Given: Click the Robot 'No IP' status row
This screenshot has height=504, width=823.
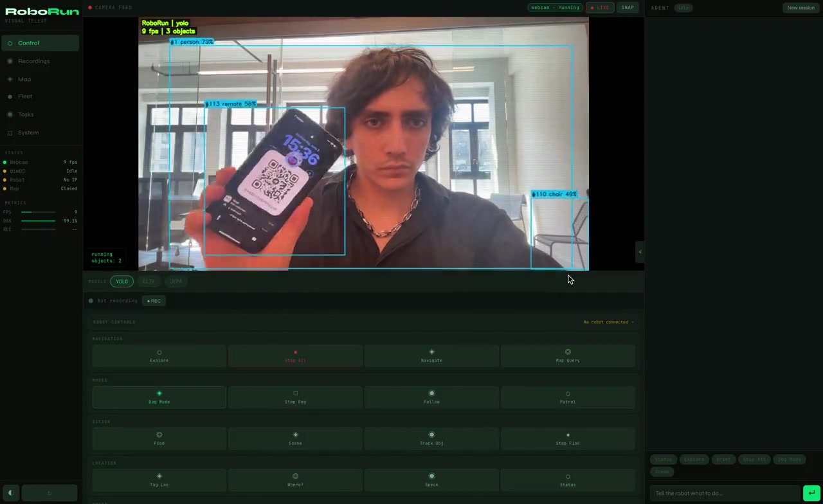Looking at the screenshot, I should (41, 180).
